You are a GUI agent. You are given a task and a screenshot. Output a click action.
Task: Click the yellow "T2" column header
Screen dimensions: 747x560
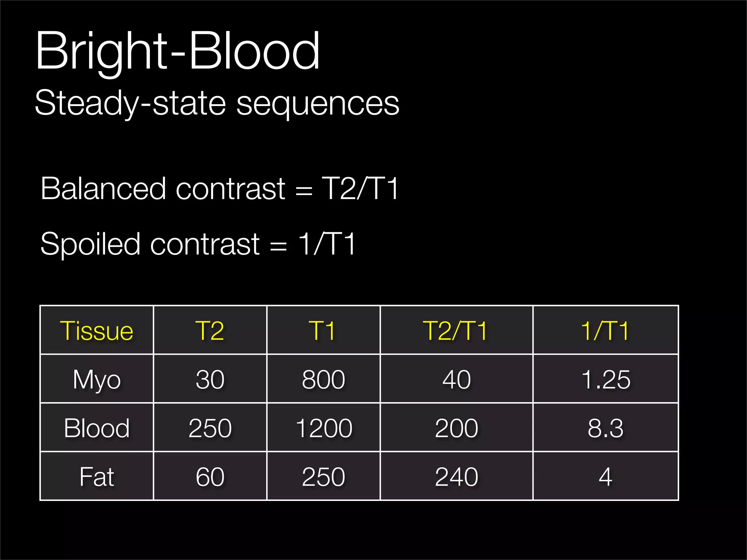210,331
